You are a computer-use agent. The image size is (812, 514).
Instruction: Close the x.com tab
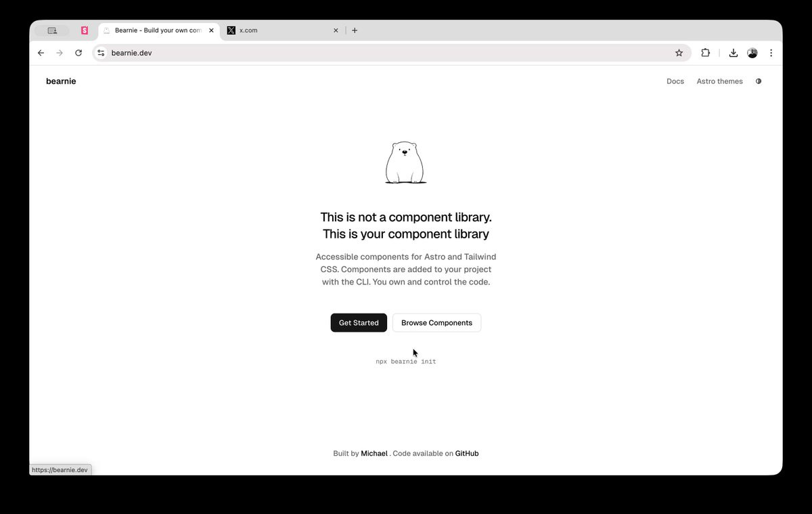[x=336, y=30]
